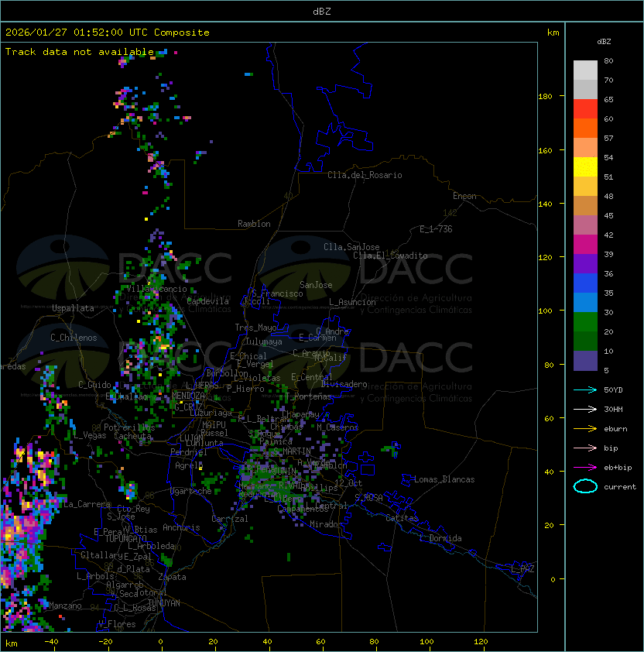This screenshot has width=644, height=652.
Task: Click the 'Manzano' place label
Action: click(65, 606)
